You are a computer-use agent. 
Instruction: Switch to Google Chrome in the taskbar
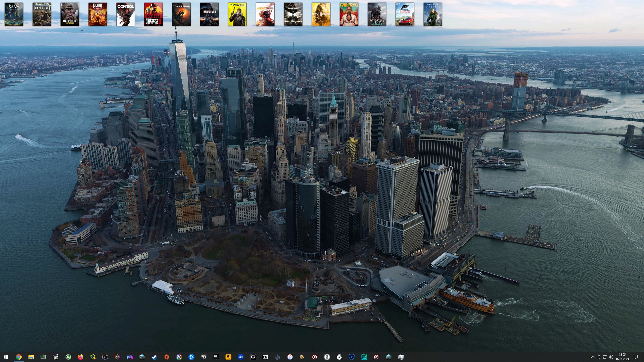click(x=19, y=357)
